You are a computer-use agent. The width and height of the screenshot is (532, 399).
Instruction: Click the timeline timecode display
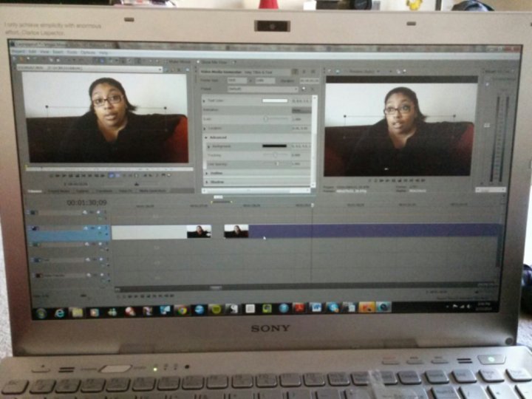86,202
